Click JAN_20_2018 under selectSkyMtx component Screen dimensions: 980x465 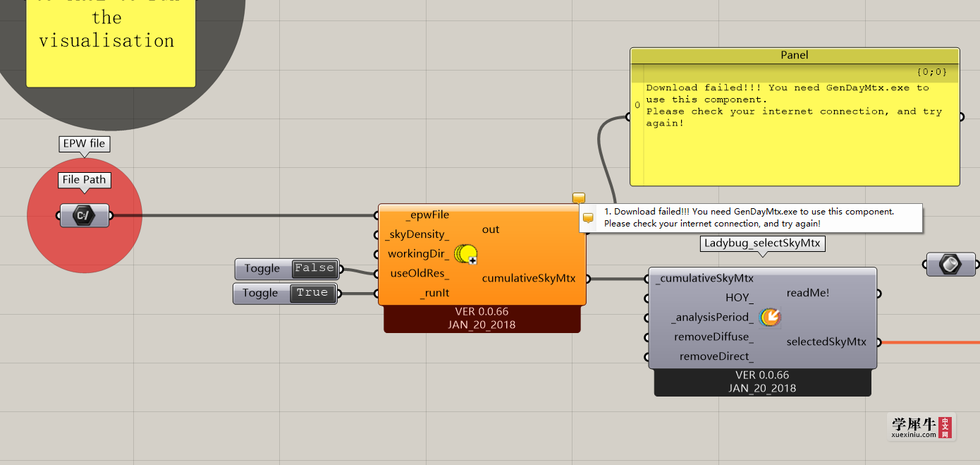pos(762,388)
